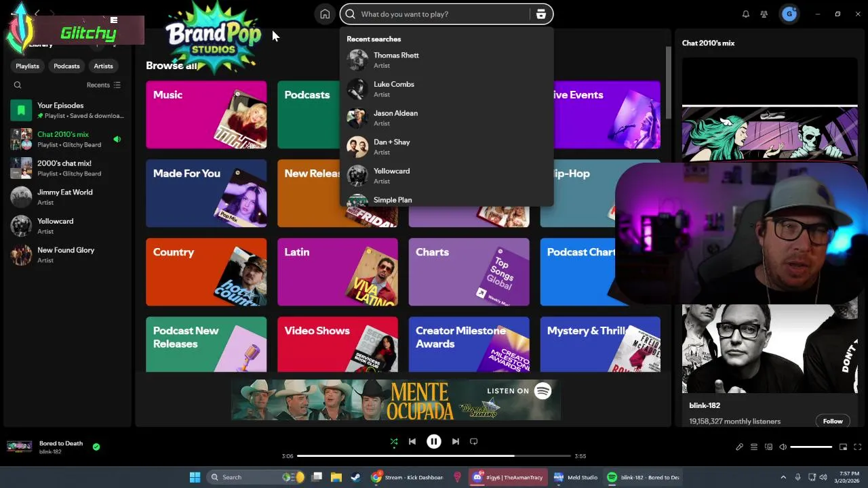
Task: Open Your Episodes in the library
Action: pos(67,110)
